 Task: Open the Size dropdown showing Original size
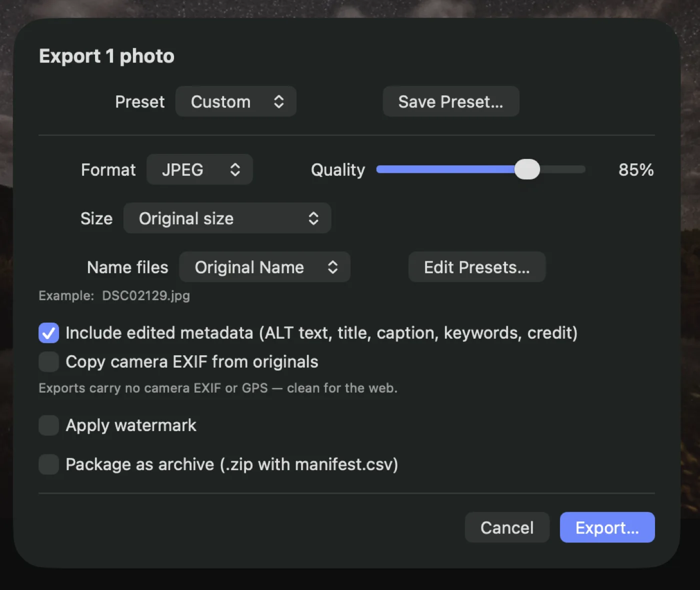227,218
